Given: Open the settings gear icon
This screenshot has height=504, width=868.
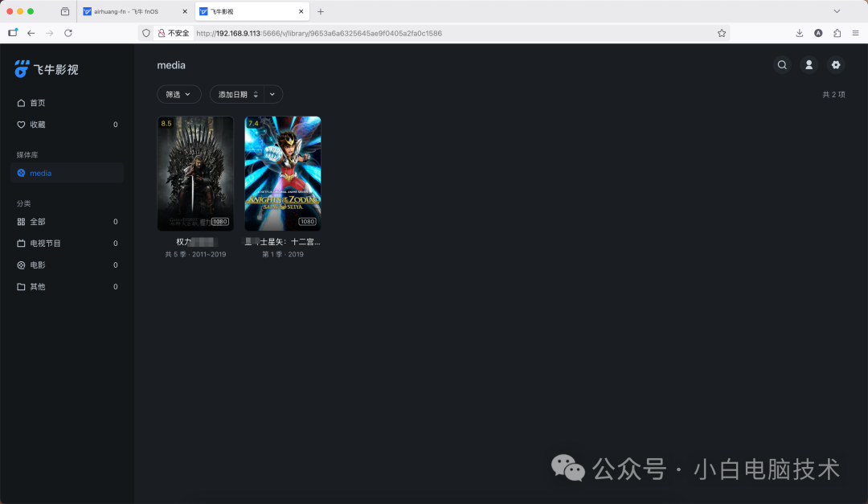Looking at the screenshot, I should pyautogui.click(x=836, y=65).
